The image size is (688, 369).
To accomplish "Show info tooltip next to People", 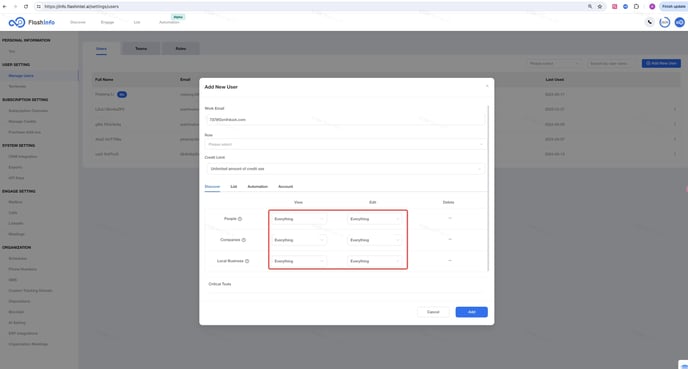I will [240, 219].
